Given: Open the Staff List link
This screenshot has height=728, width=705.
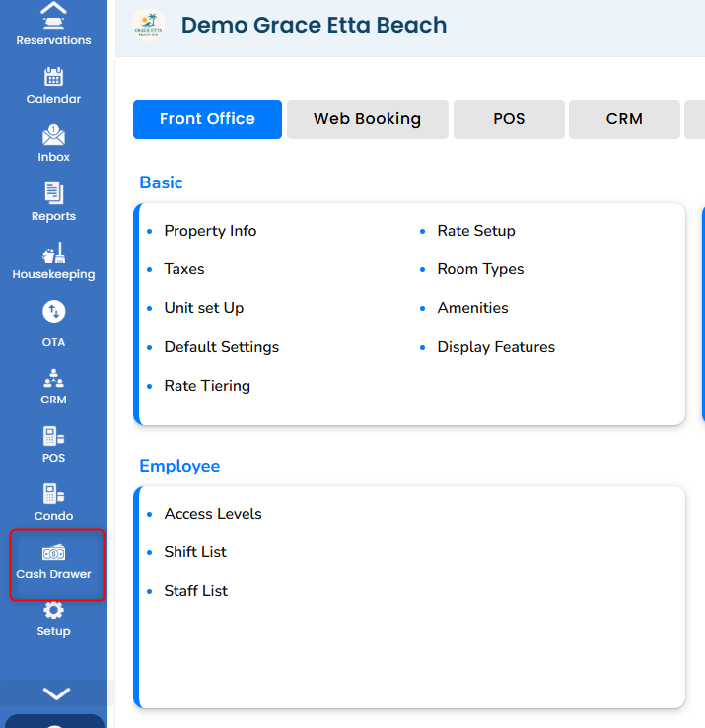Looking at the screenshot, I should click(195, 591).
